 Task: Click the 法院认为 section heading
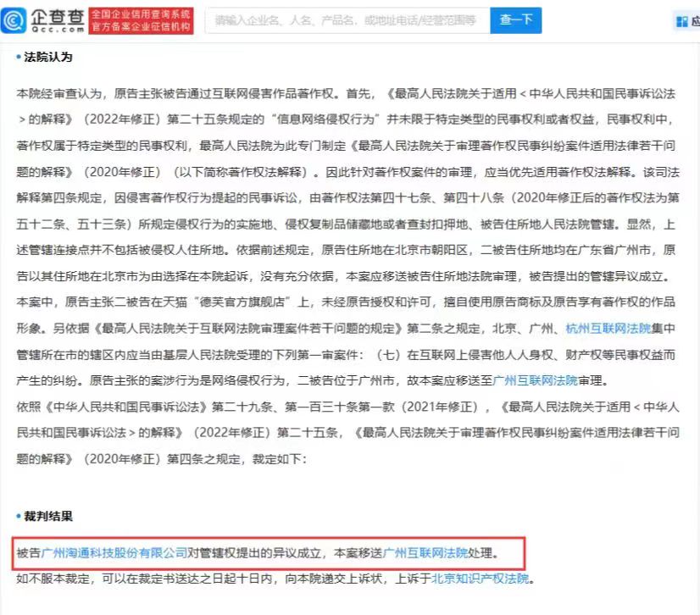47,57
